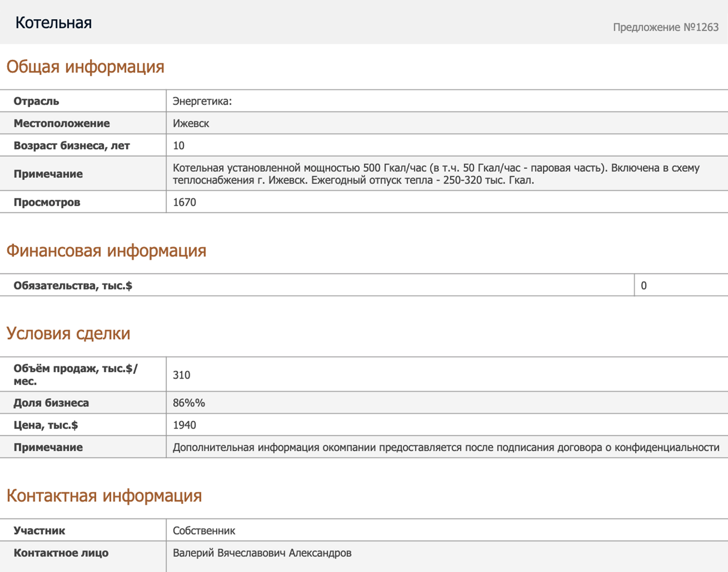Select the 'Собственник' participant value
This screenshot has width=728, height=572.
click(204, 530)
